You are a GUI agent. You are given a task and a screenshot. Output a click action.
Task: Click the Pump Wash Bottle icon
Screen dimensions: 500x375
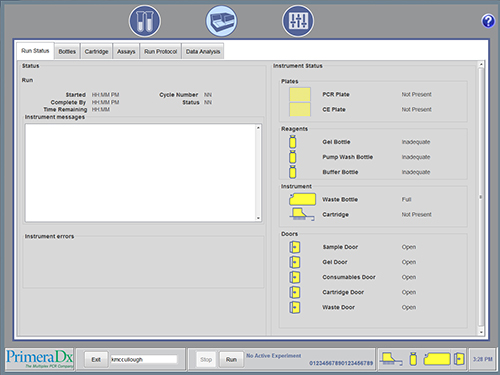pos(293,157)
